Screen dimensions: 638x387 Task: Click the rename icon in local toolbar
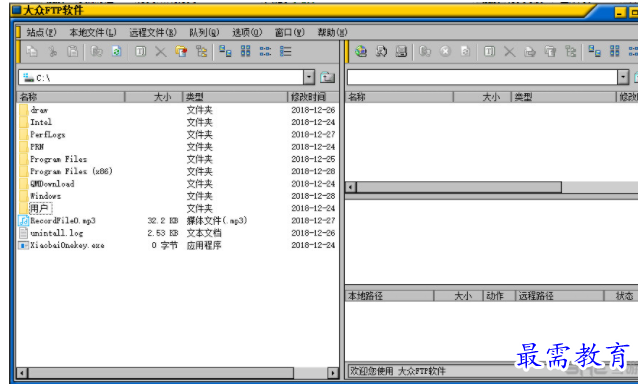141,52
